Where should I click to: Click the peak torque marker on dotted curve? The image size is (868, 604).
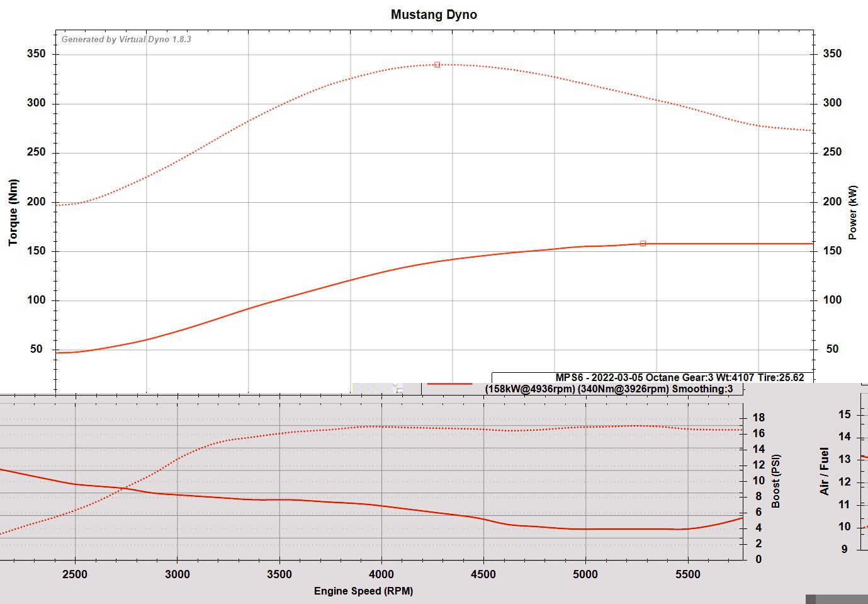(x=437, y=65)
